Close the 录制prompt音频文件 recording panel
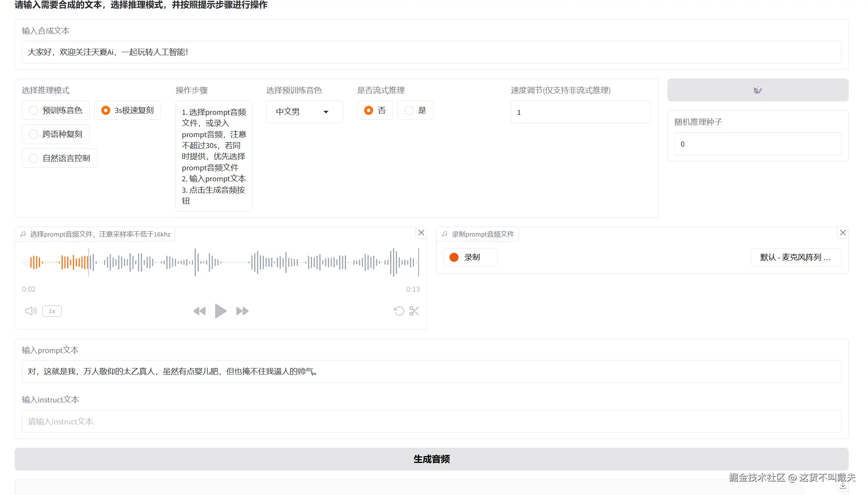The width and height of the screenshot is (868, 495). [x=842, y=233]
